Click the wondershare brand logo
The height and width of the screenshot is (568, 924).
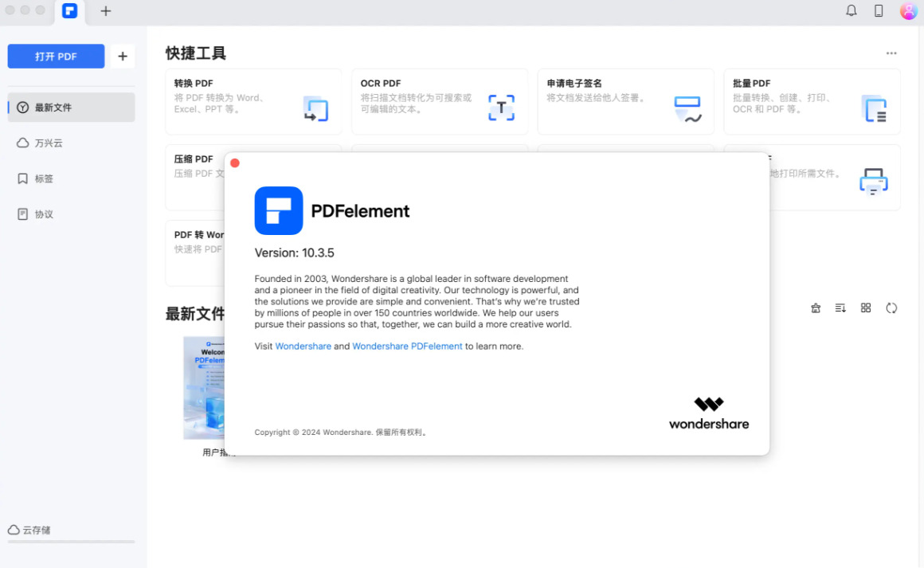(709, 413)
